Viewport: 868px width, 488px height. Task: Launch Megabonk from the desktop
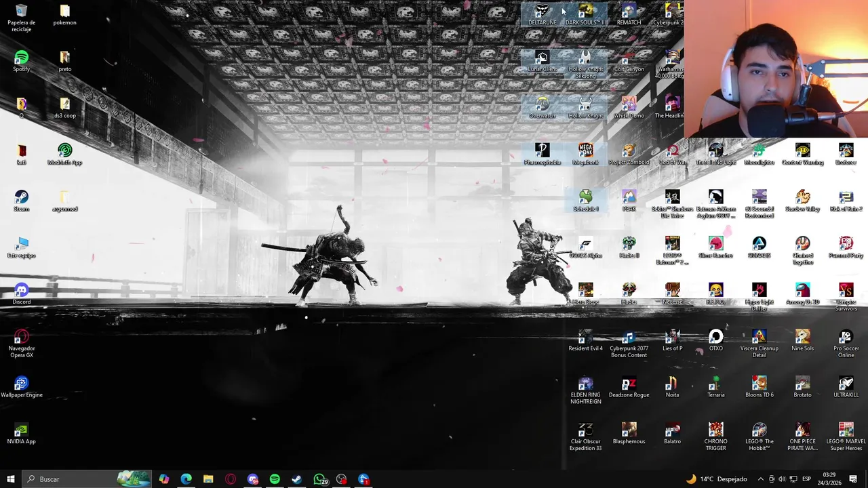tap(585, 154)
